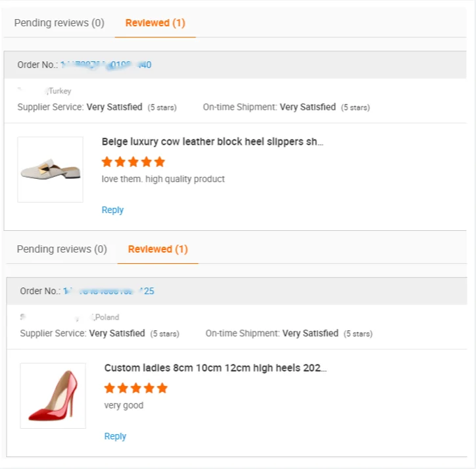The image size is (476, 469).
Task: Reply to the 'very good' review
Action: click(115, 436)
